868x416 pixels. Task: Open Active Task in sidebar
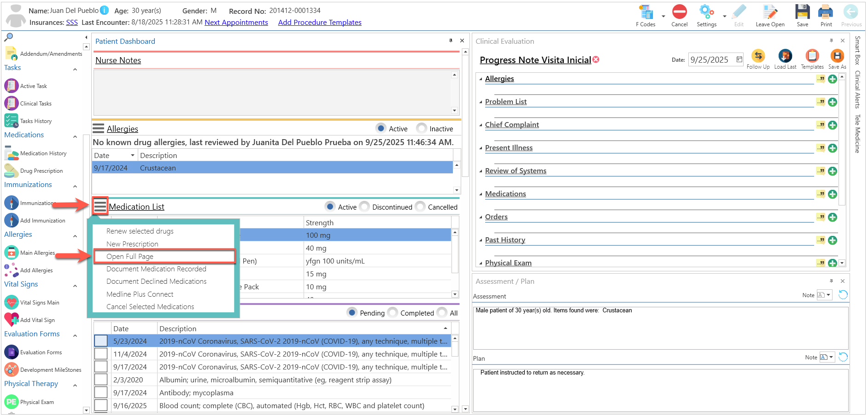(26, 86)
